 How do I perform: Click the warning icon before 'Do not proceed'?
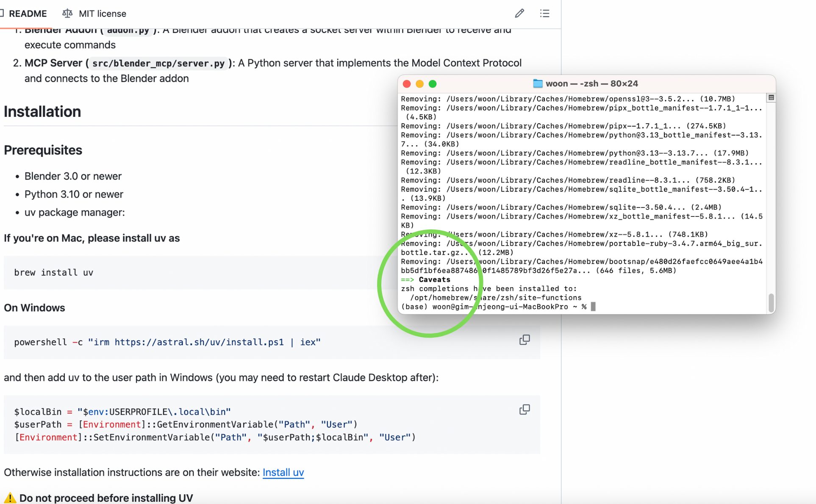10,498
